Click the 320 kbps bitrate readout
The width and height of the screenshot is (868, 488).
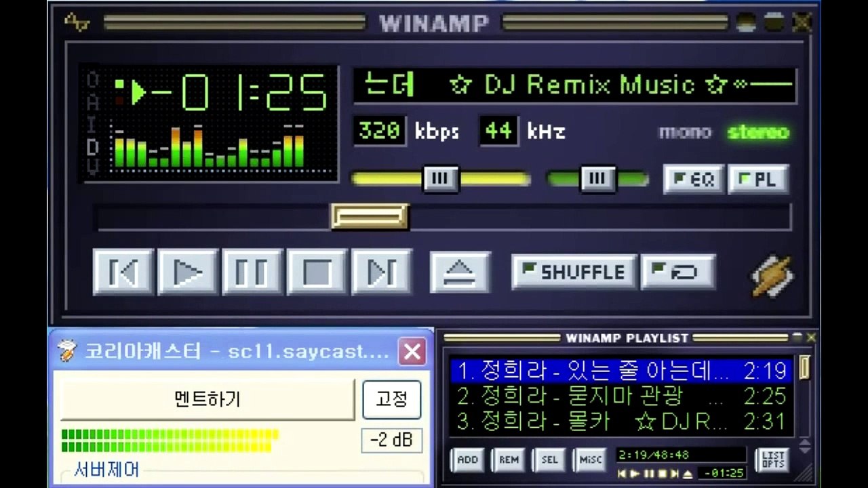click(x=379, y=131)
